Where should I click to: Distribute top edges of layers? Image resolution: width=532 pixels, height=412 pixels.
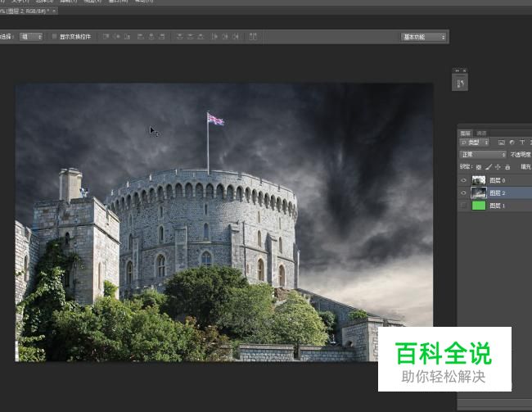click(180, 36)
